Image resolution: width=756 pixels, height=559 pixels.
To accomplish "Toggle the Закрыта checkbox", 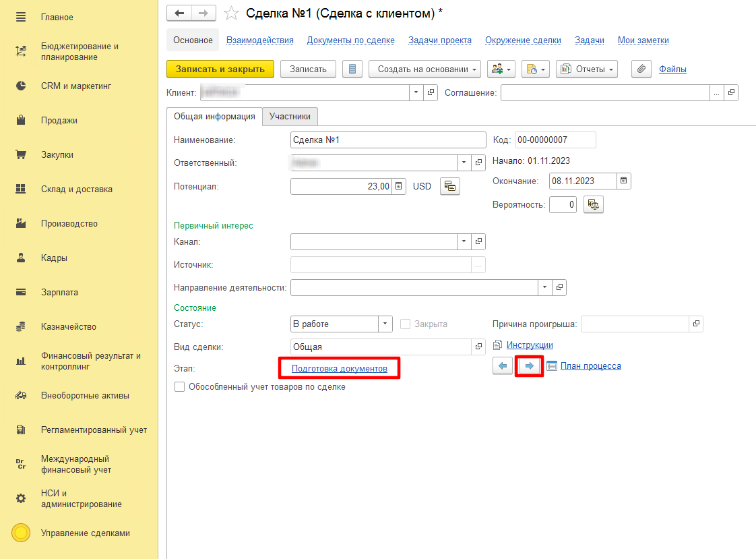I will tap(405, 324).
